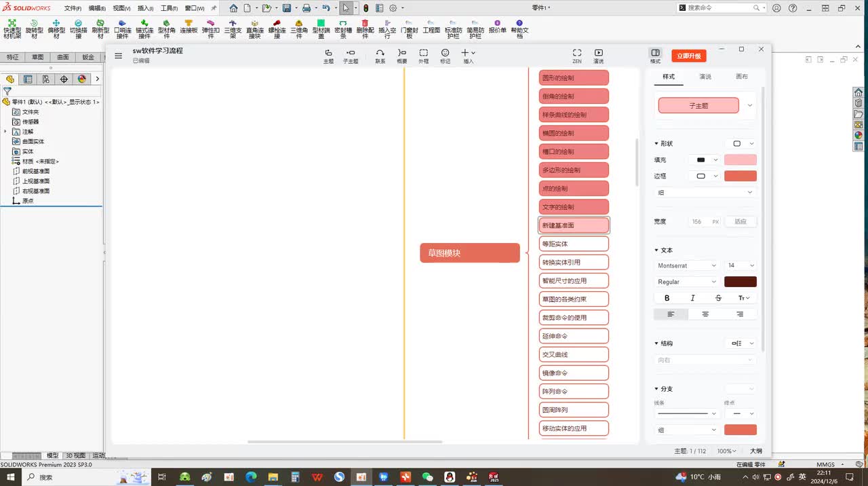The width and height of the screenshot is (868, 486).
Task: Expand the 注解 tree node
Action: 5,132
